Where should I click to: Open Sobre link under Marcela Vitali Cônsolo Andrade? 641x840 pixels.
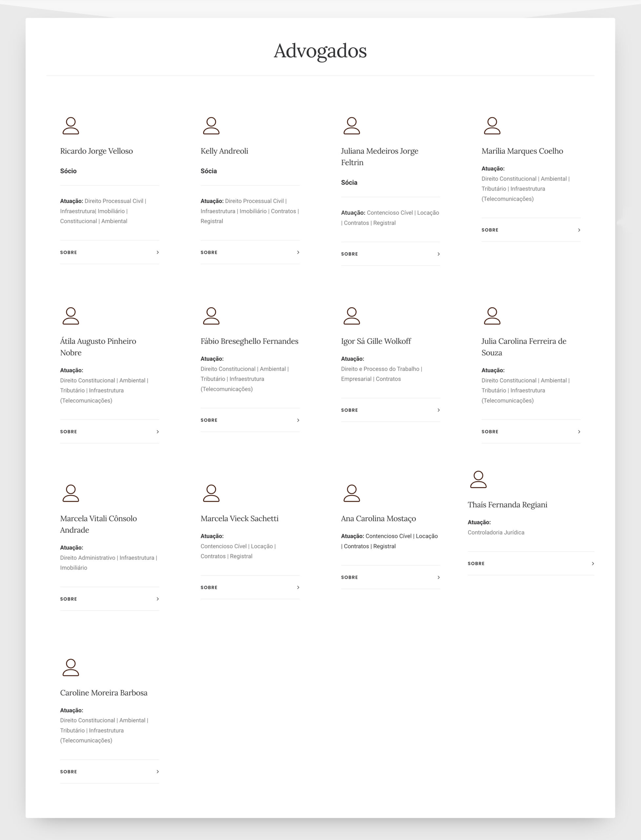(x=69, y=599)
